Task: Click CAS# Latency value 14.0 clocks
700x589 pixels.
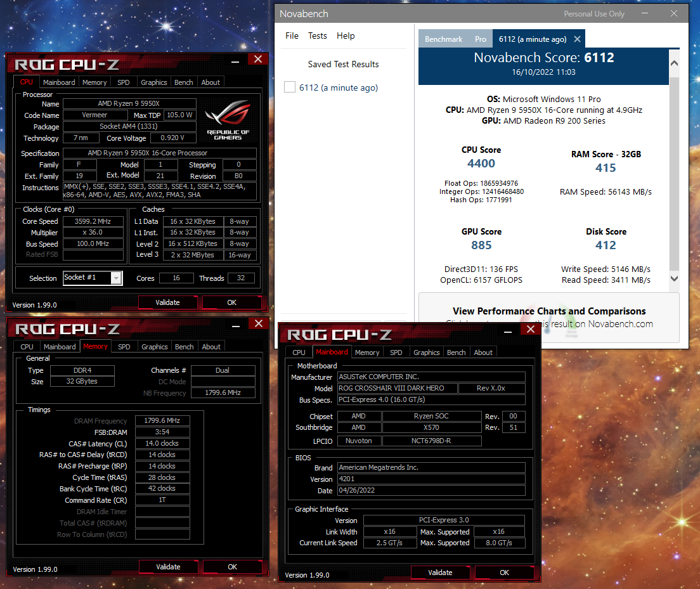Action: (x=162, y=443)
